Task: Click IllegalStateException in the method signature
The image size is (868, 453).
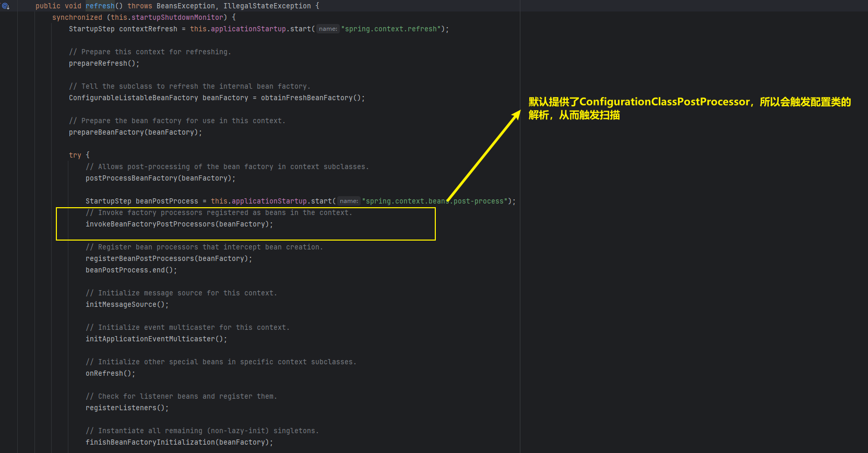Action: pos(267,6)
